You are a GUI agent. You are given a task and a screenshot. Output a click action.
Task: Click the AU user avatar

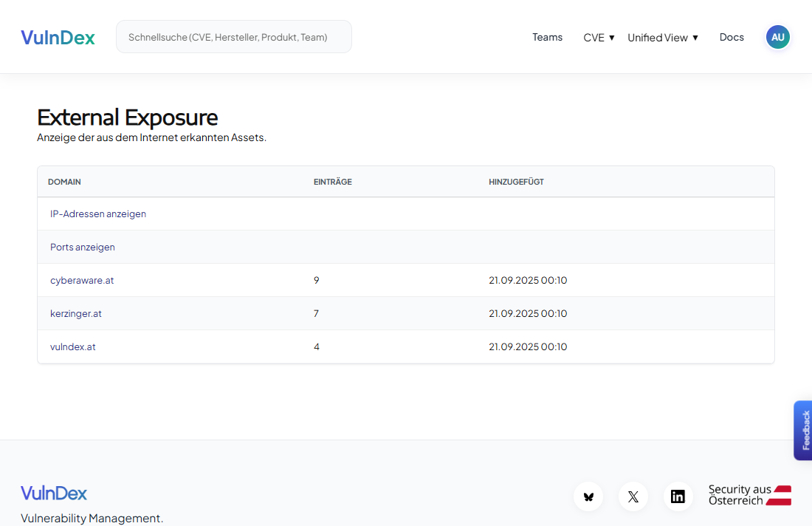[777, 37]
